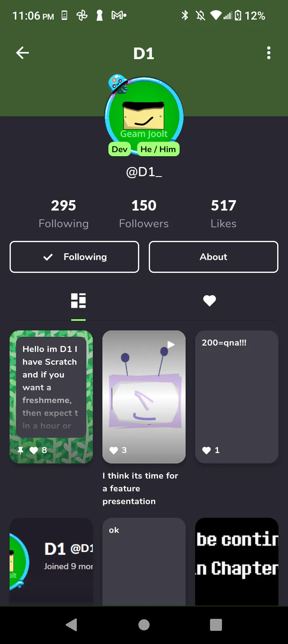View the 150 Followers list
The width and height of the screenshot is (288, 644).
(144, 214)
